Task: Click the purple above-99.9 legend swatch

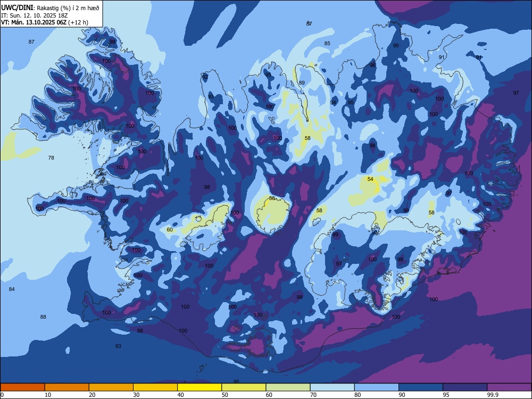Action: pyautogui.click(x=509, y=387)
